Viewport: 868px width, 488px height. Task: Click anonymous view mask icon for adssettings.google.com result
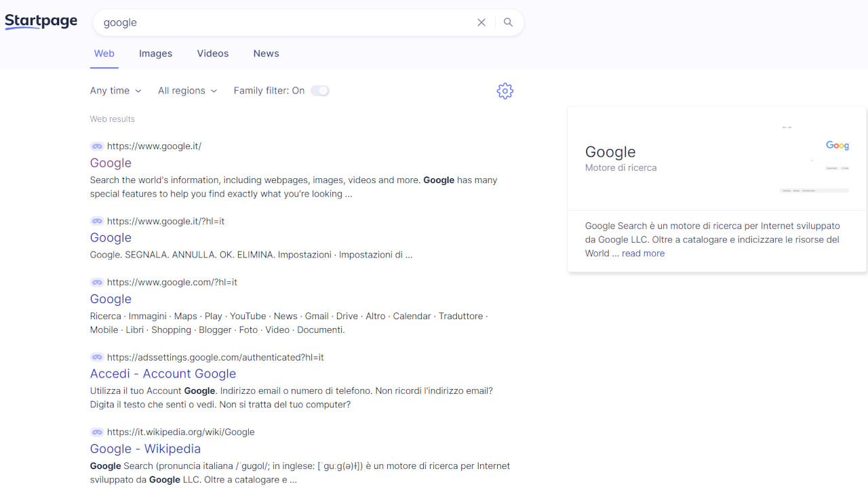pos(97,357)
